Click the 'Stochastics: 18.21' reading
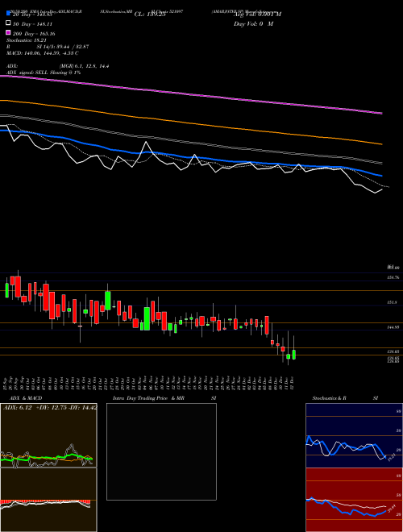This screenshot has height=532, width=403. click(26, 40)
